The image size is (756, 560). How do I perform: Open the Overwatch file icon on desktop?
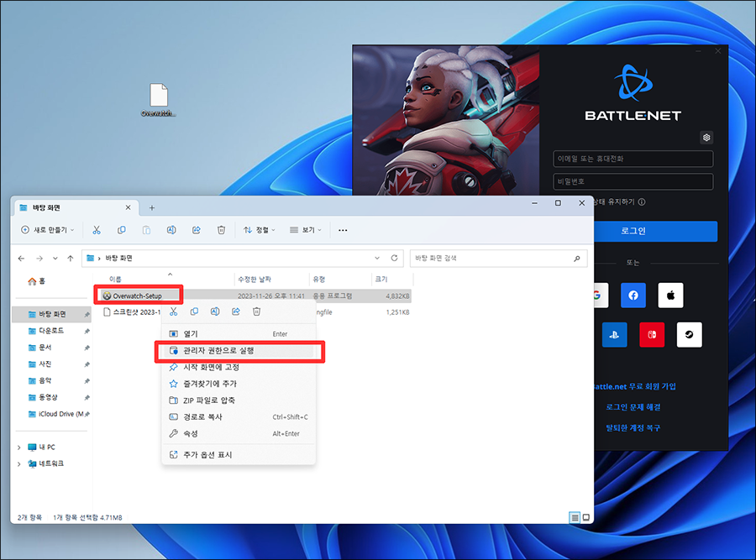pyautogui.click(x=159, y=100)
